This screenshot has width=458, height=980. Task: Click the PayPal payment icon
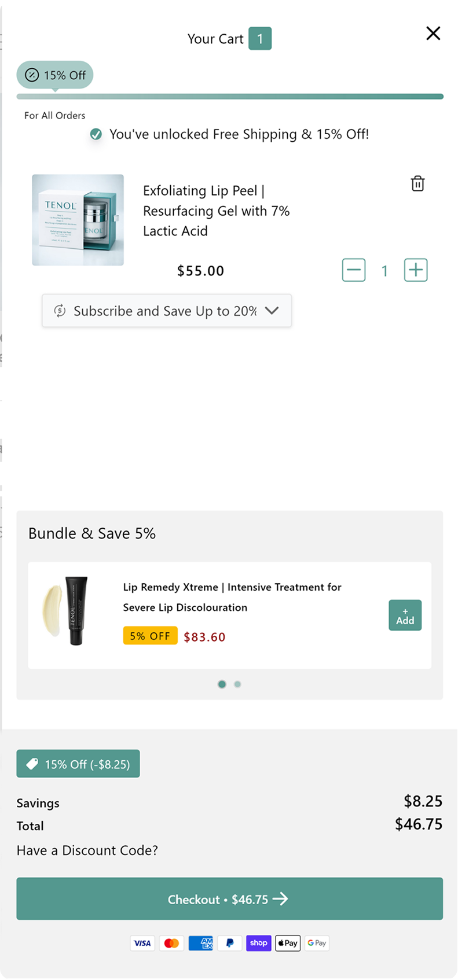click(230, 944)
